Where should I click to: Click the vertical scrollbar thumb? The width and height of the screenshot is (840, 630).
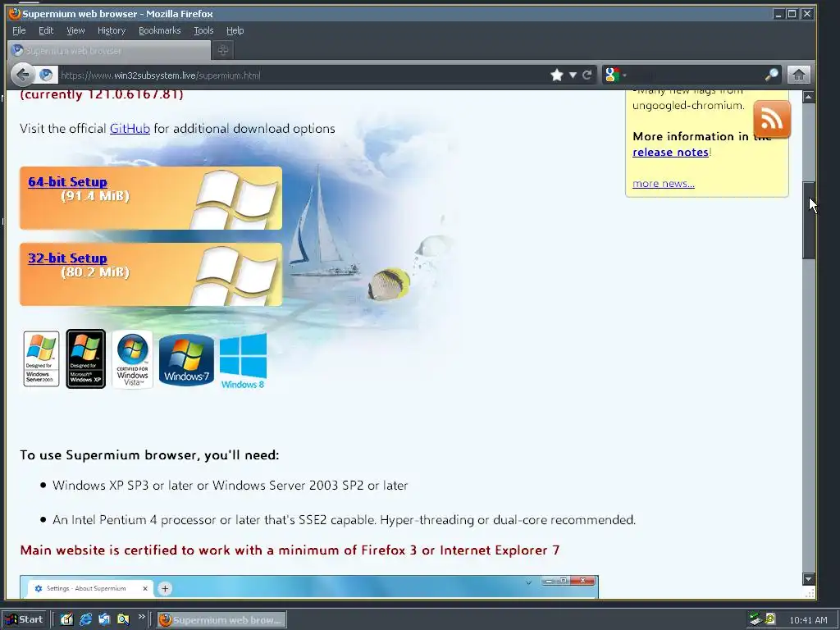(x=808, y=221)
